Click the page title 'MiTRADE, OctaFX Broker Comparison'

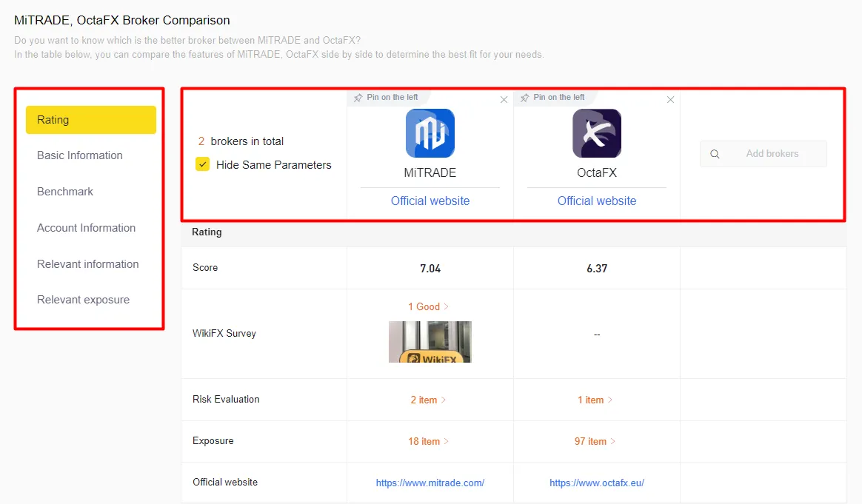(122, 20)
